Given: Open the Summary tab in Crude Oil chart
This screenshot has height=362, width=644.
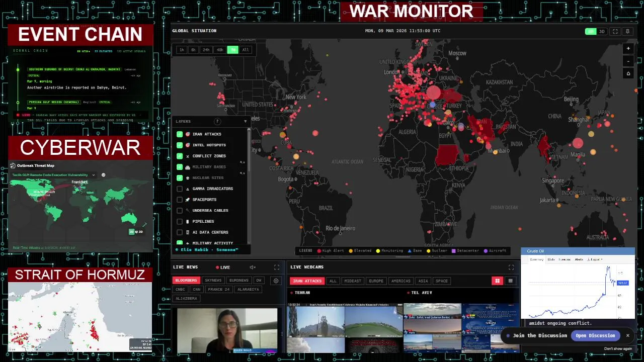Looking at the screenshot, I should click(536, 259).
